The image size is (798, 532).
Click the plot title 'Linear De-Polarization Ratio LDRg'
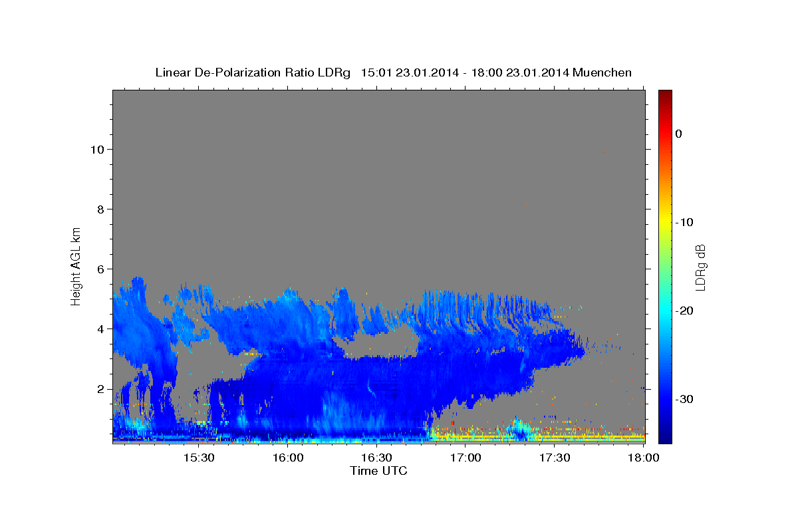coord(252,72)
